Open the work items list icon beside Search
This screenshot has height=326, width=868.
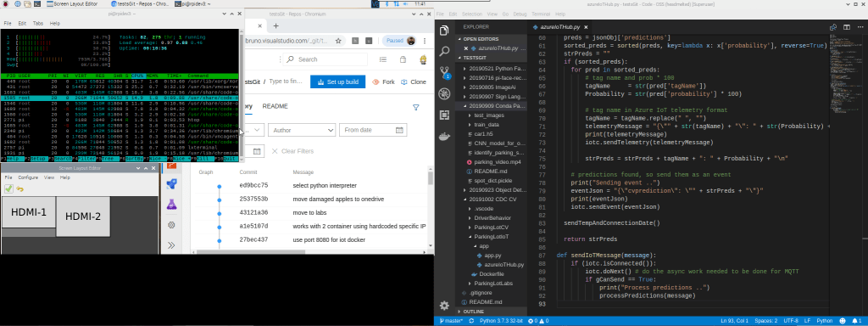(382, 59)
